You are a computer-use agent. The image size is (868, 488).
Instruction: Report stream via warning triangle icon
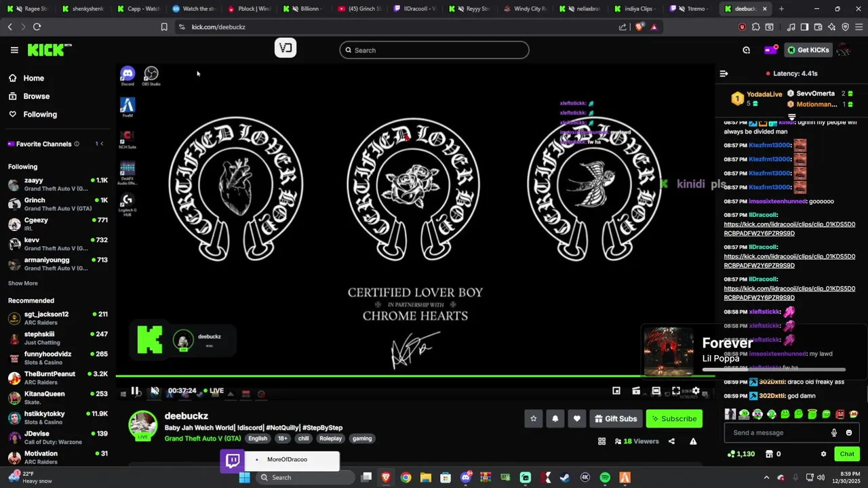click(x=693, y=441)
